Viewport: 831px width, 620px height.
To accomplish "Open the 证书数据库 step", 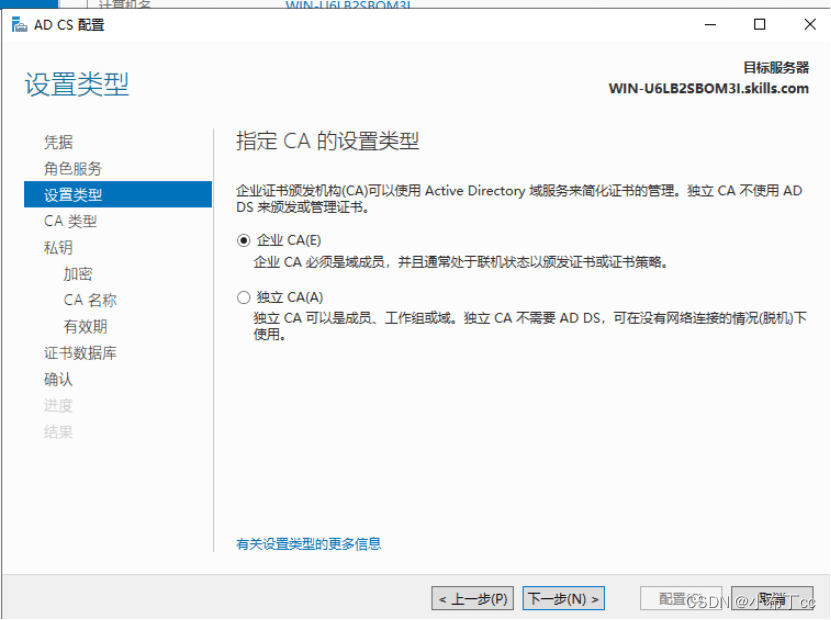I will coord(80,353).
